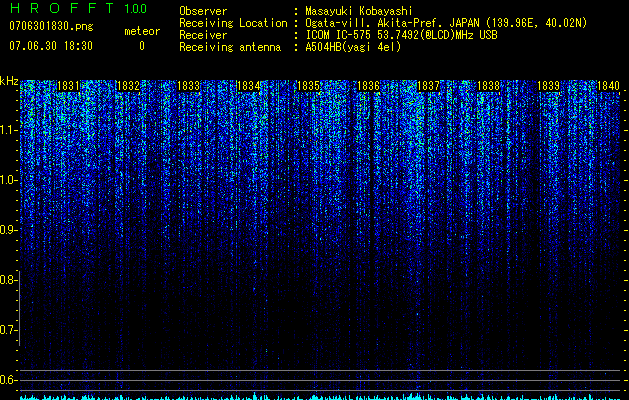Click the cyan signal level strip at the bottom
This screenshot has height=400, width=629.
[320, 397]
